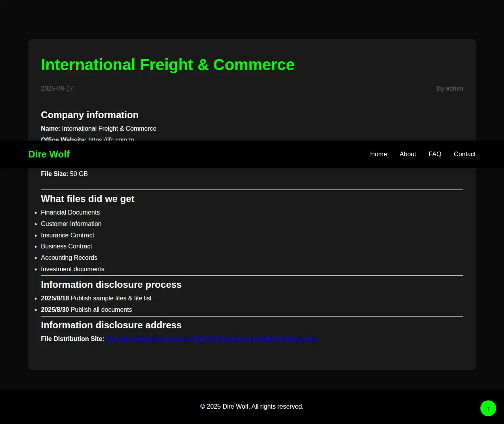Viewport: 504px width, 424px height.
Task: Click the File Distribution Site hyperlink
Action: point(212,339)
